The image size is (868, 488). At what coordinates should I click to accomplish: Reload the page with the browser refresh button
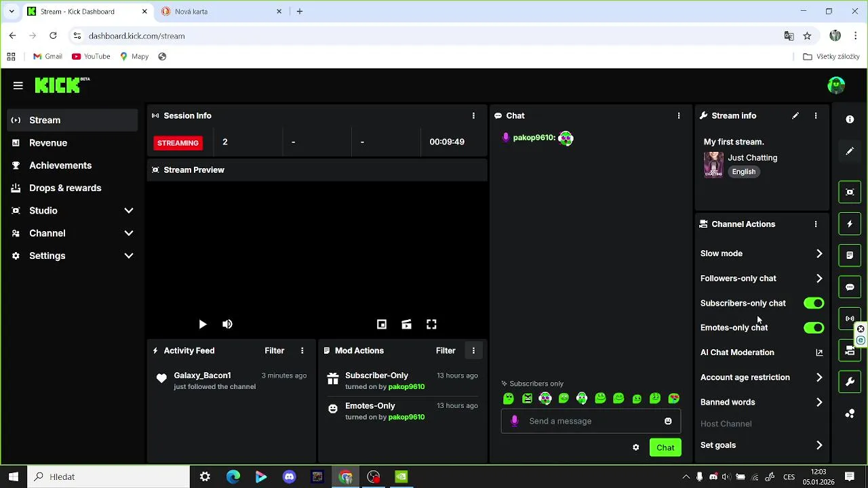pos(53,36)
